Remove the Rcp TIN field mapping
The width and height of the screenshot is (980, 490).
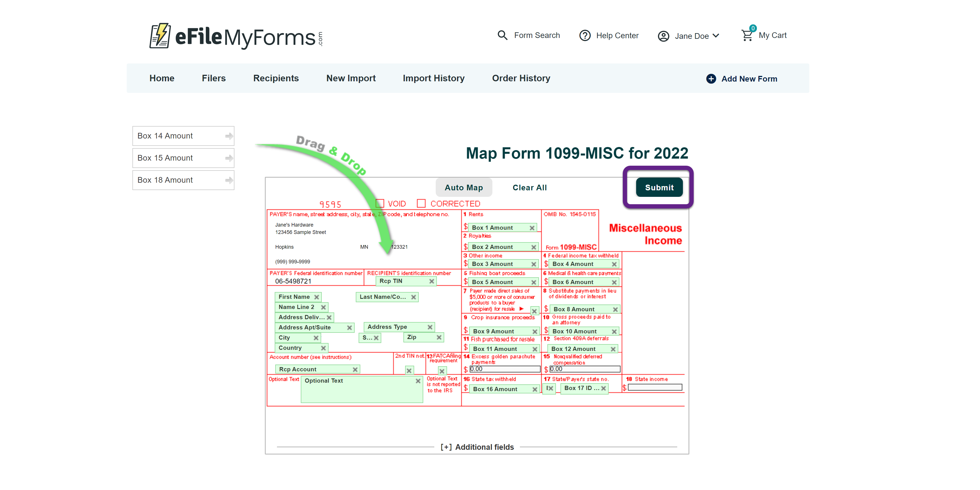click(431, 281)
